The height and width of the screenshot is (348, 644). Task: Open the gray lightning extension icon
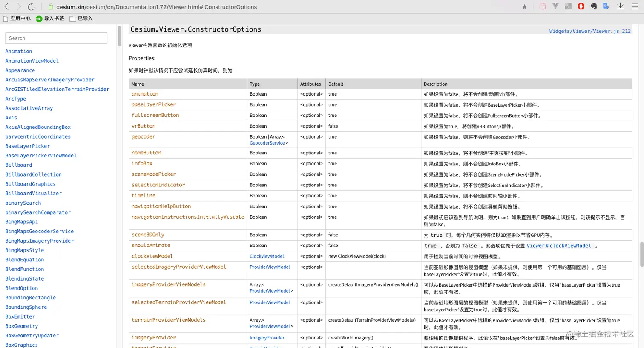pos(568,6)
